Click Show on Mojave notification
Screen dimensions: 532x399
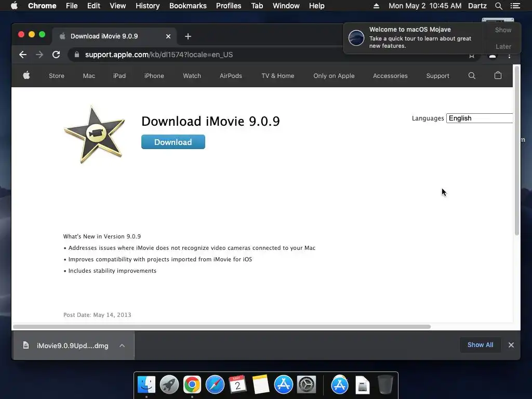503,30
